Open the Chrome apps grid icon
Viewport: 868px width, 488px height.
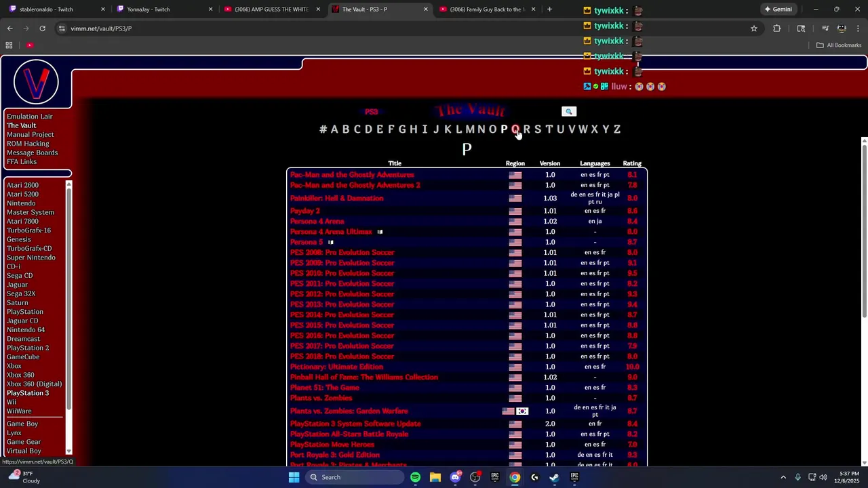pos(9,45)
